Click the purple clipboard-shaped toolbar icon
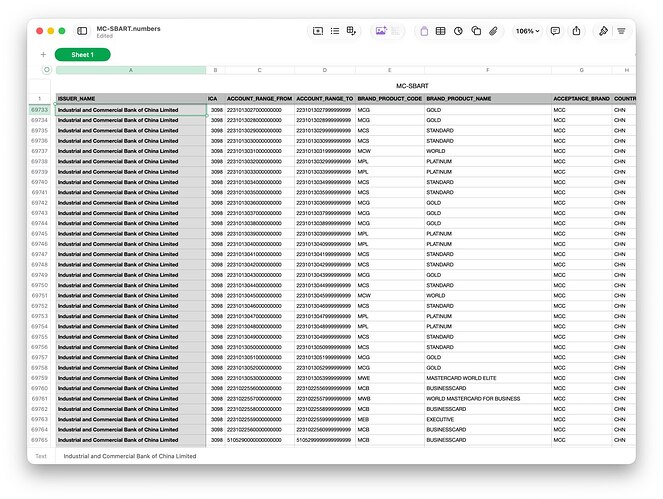The height and width of the screenshot is (499, 663). pyautogui.click(x=424, y=31)
